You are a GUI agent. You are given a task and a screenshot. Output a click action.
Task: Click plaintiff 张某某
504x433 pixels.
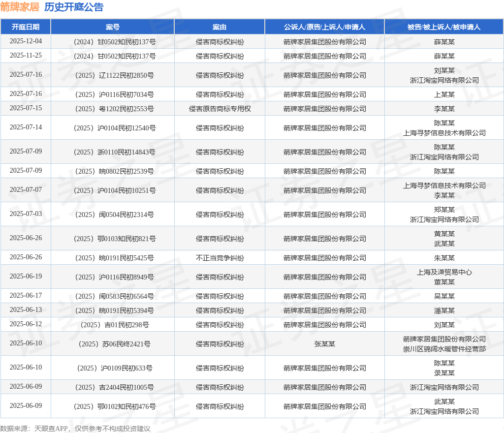(x=325, y=344)
